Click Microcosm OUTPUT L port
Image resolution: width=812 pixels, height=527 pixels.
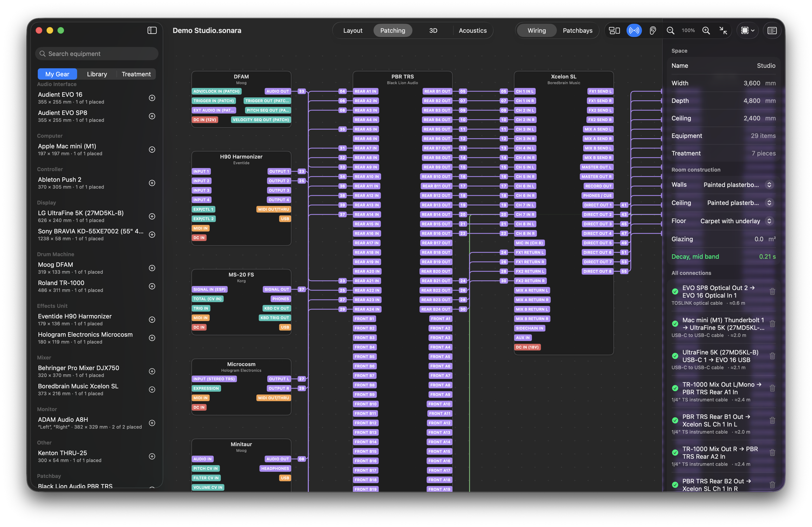279,379
